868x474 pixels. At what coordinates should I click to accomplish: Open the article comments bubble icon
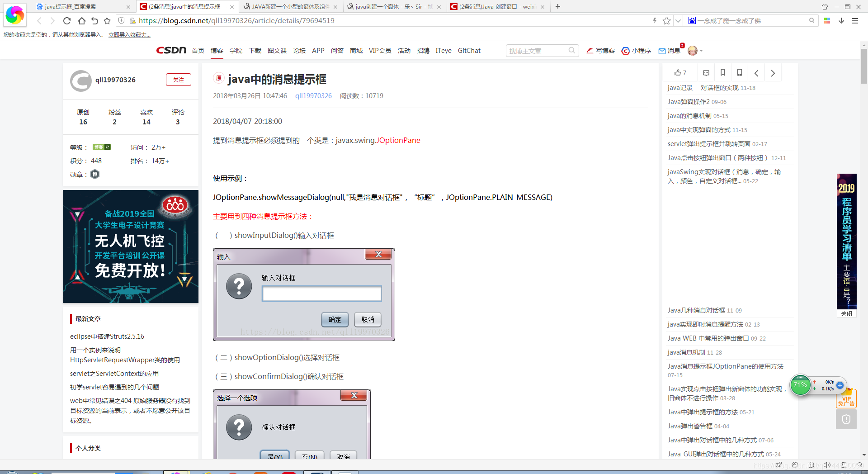[x=706, y=72]
